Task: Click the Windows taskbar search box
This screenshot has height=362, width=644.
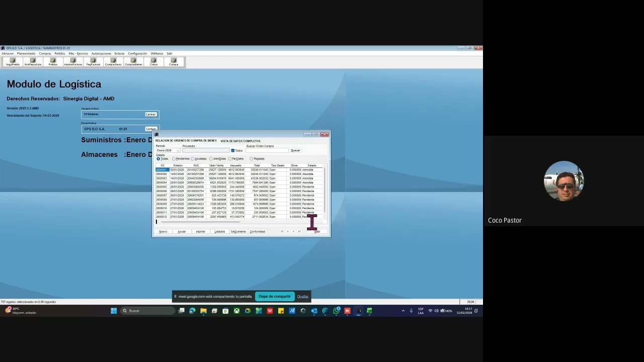Action: coord(147,311)
